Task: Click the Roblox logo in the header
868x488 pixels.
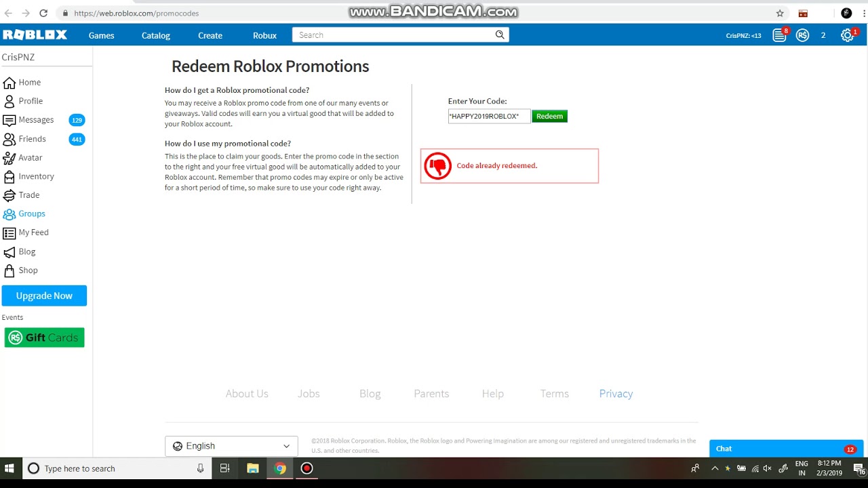Action: pyautogui.click(x=35, y=35)
